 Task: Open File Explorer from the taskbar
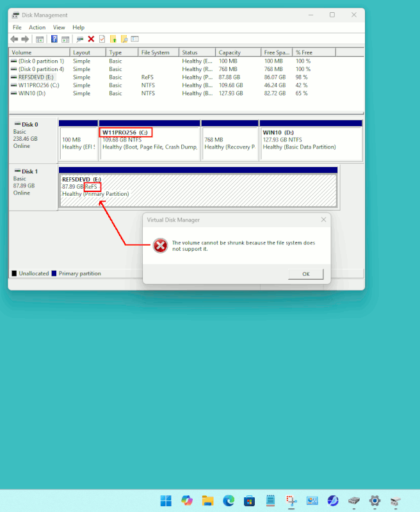tap(207, 500)
